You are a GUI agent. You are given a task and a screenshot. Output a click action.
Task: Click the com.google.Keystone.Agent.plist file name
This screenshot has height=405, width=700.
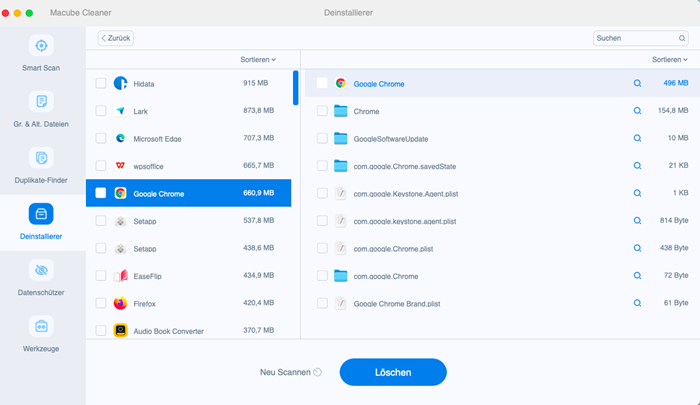406,194
